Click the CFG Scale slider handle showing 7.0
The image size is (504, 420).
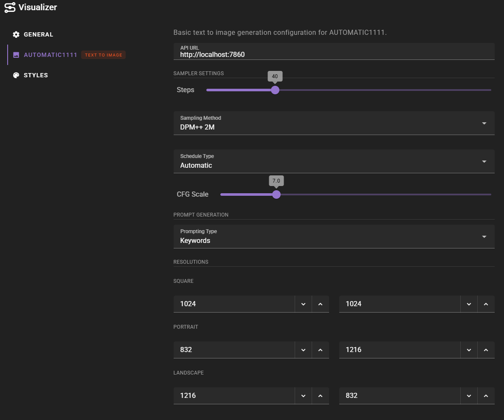click(x=276, y=194)
